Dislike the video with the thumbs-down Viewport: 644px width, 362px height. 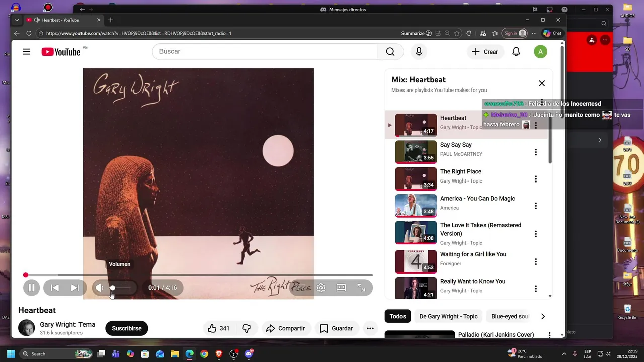pos(247,328)
